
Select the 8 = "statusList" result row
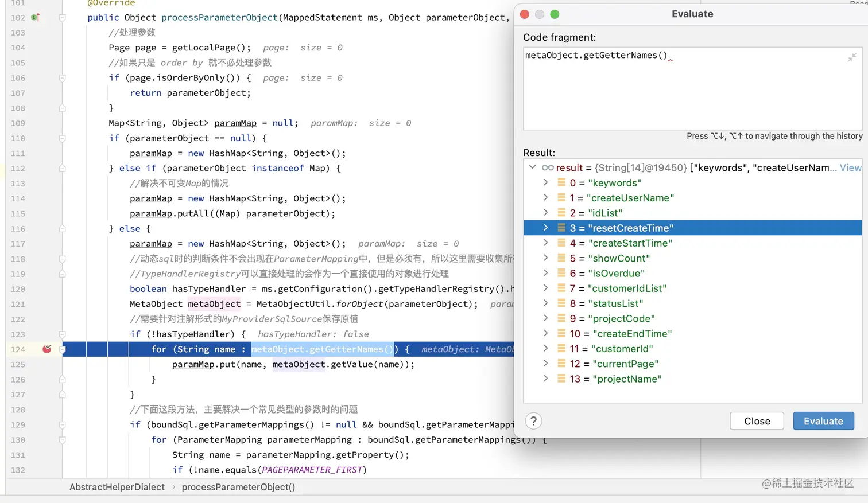(693, 303)
